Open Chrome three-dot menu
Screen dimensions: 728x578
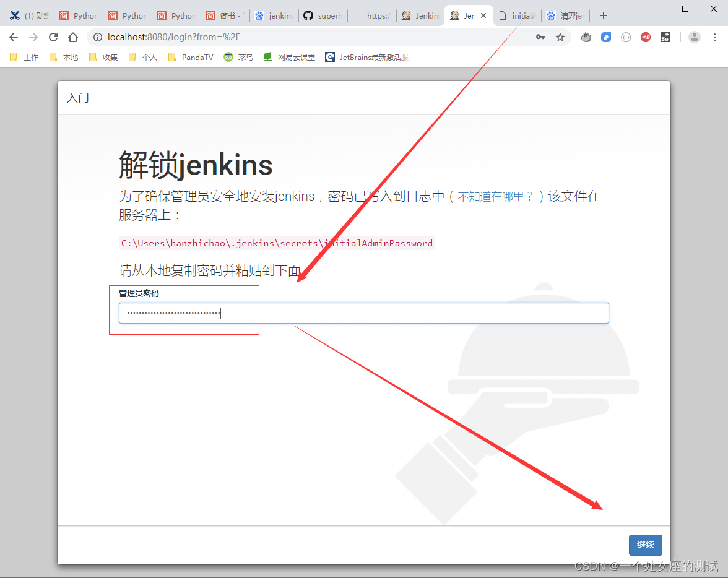pos(714,37)
